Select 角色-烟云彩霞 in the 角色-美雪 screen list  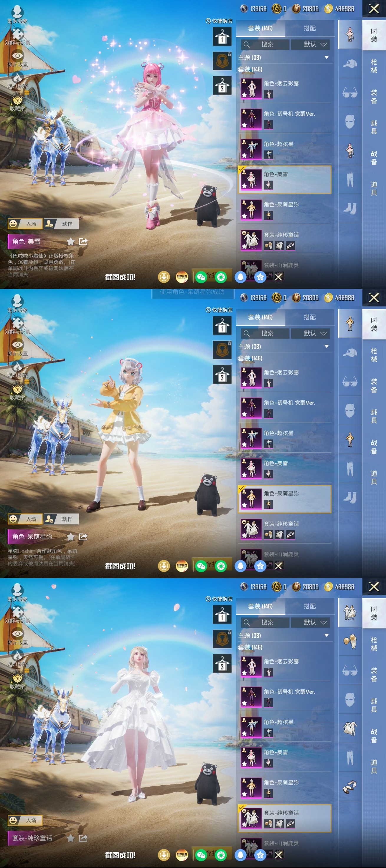(x=285, y=88)
